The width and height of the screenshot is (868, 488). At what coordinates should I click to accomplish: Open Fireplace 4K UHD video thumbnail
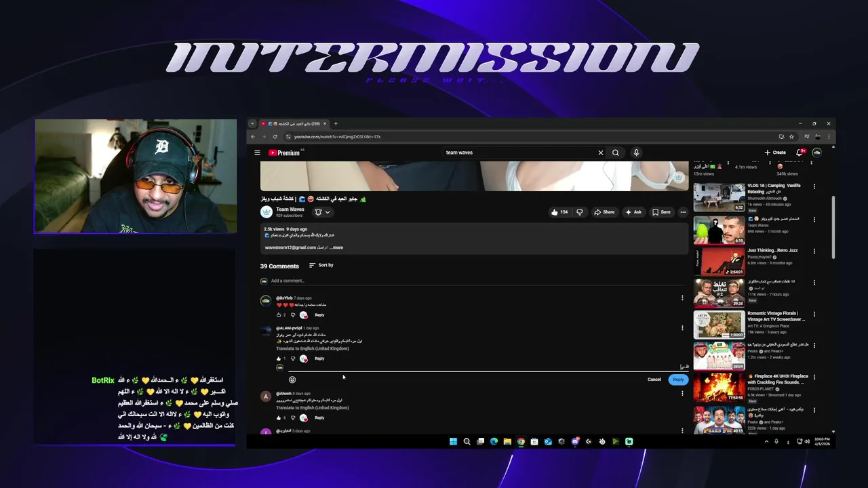point(719,388)
